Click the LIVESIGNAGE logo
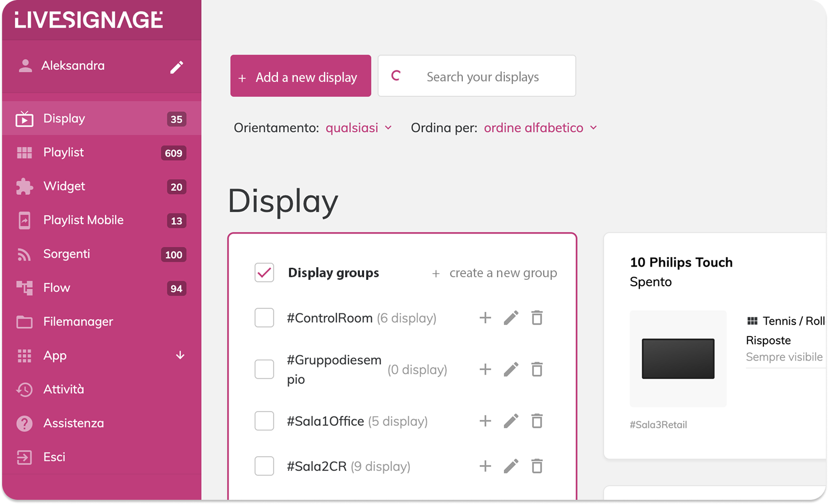This screenshot has height=504, width=828. pos(89,20)
